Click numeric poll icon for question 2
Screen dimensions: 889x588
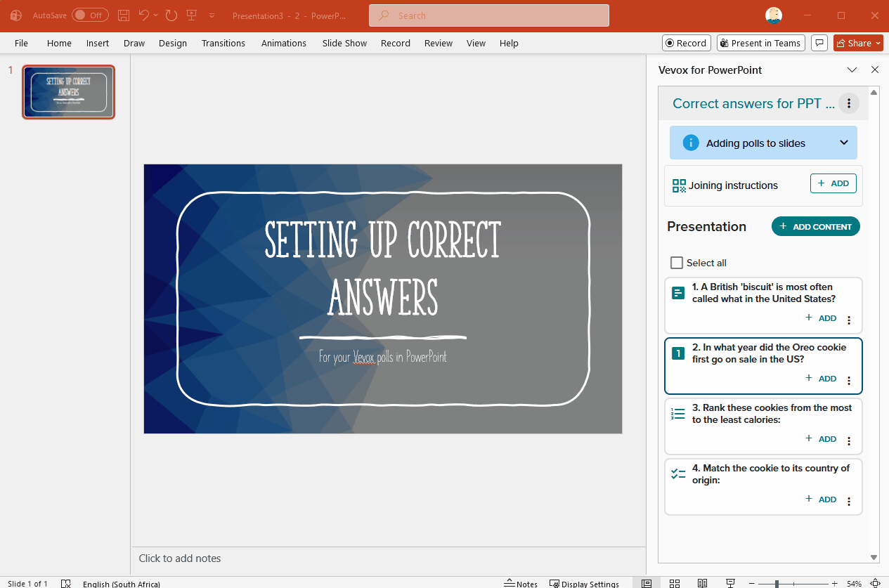click(x=678, y=353)
